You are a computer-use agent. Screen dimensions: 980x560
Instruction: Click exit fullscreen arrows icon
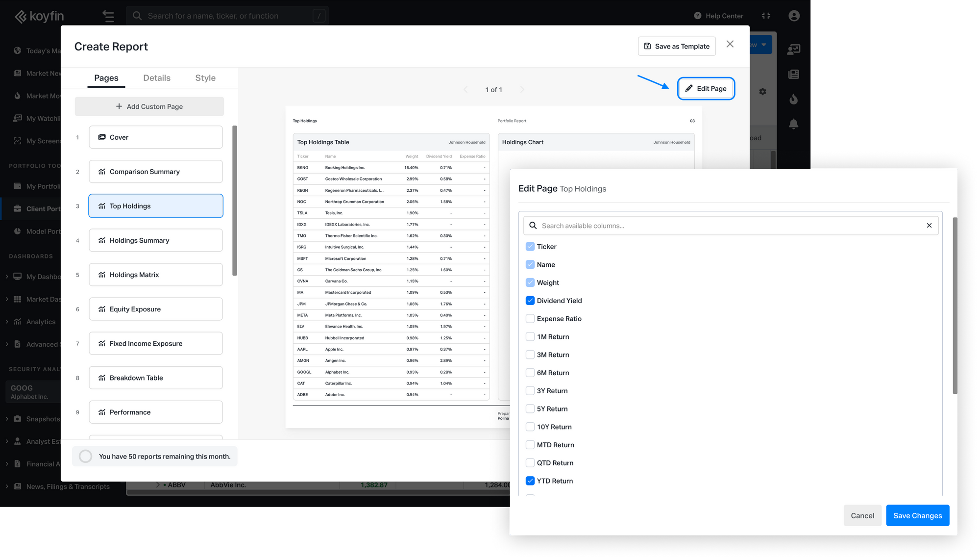(x=766, y=16)
